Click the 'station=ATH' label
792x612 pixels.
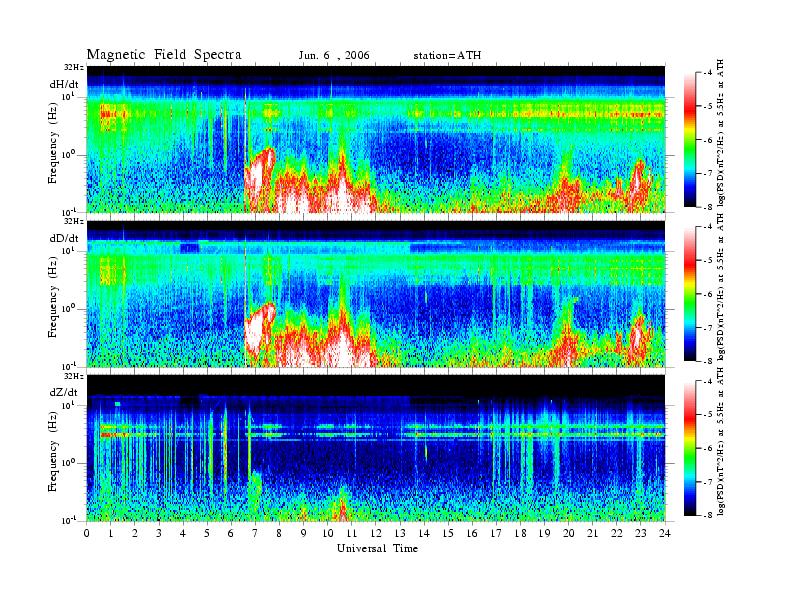[447, 56]
